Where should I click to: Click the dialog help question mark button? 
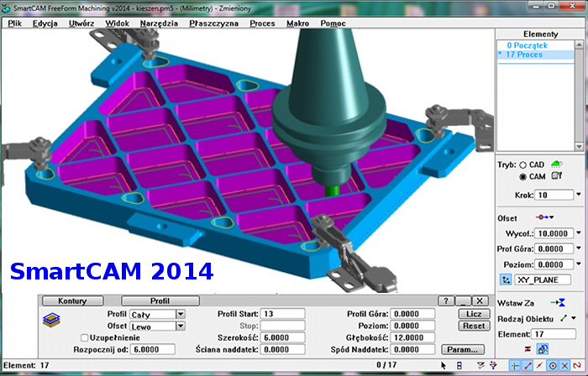pyautogui.click(x=446, y=300)
